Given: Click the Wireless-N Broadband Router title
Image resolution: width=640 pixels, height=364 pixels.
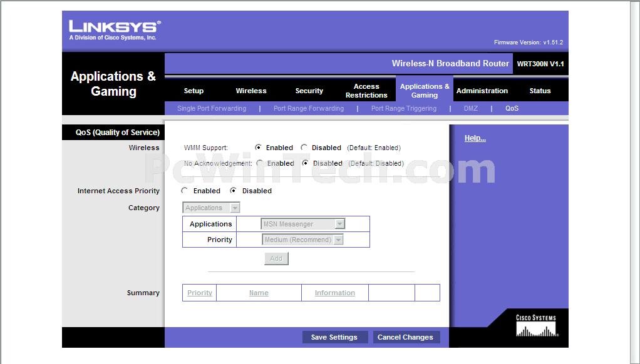Looking at the screenshot, I should click(450, 64).
